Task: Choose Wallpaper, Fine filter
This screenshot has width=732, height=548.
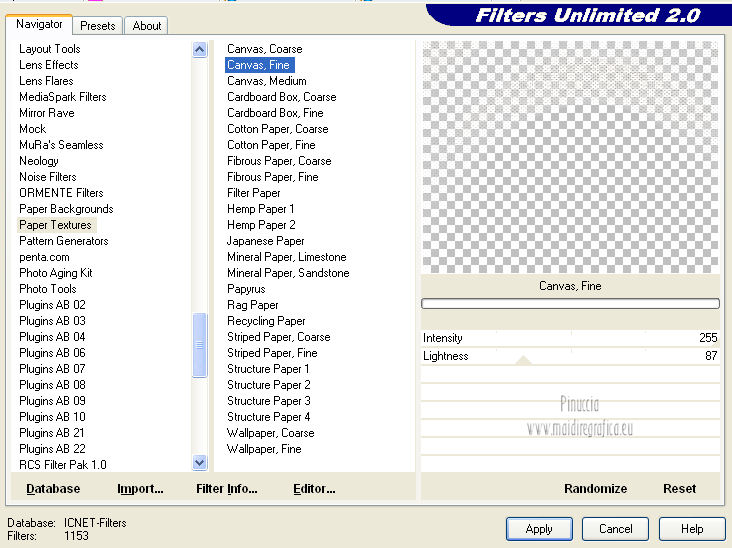Action: 264,449
